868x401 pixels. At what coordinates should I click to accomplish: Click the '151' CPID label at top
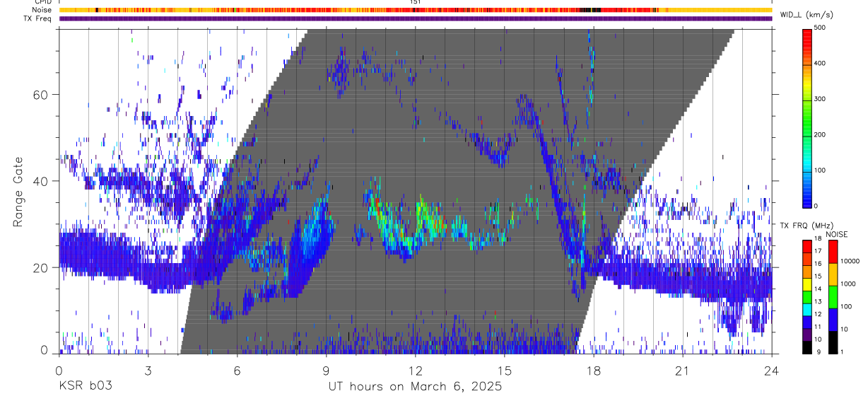click(x=415, y=2)
